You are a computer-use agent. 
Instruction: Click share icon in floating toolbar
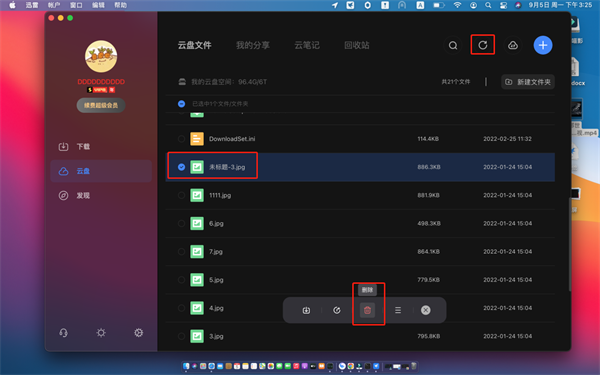[337, 310]
